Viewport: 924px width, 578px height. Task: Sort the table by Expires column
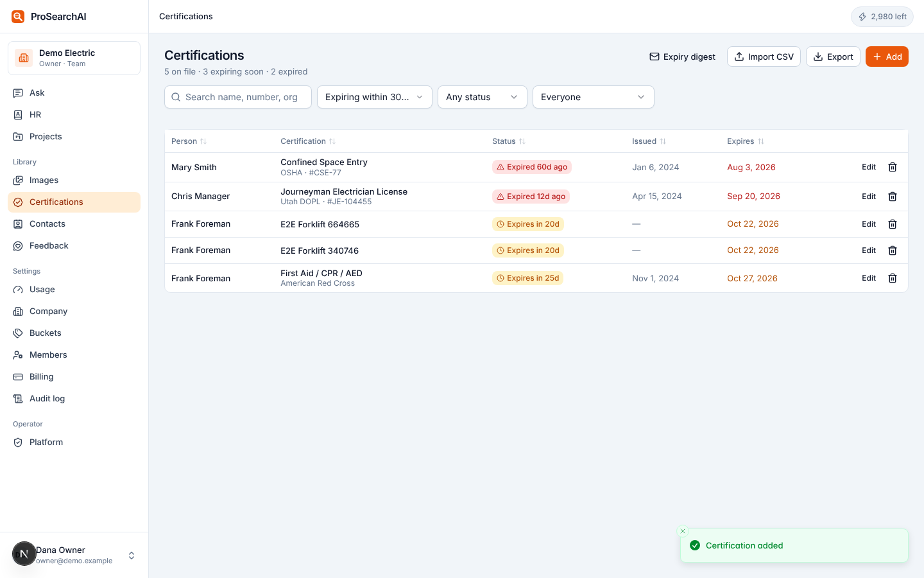point(745,141)
